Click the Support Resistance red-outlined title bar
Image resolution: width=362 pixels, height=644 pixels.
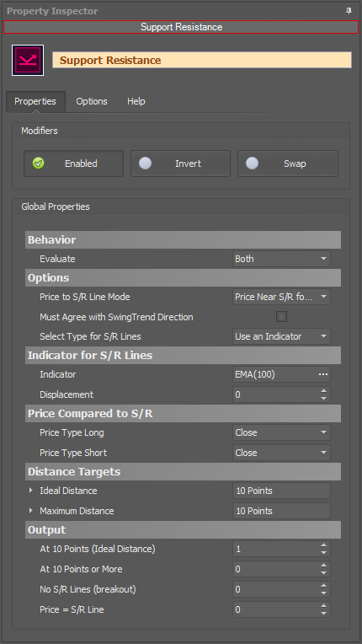click(x=181, y=27)
